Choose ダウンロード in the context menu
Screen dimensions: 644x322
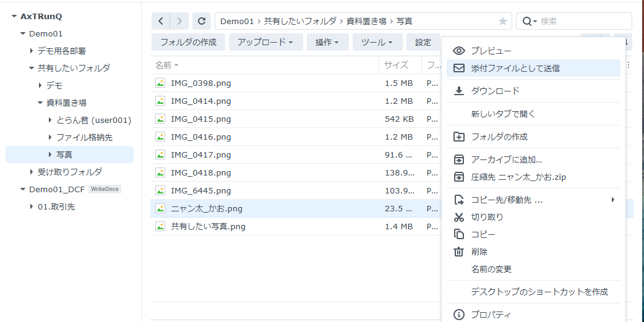533,91
